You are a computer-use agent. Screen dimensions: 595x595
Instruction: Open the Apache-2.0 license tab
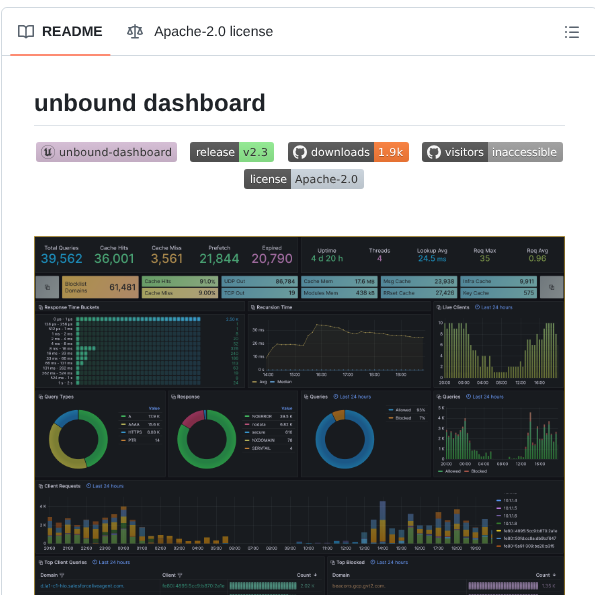tap(200, 31)
